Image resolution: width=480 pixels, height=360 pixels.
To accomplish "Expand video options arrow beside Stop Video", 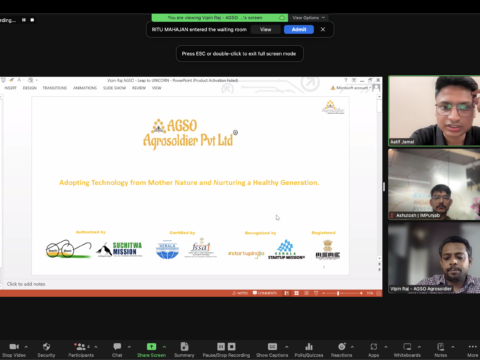I will coord(26,347).
